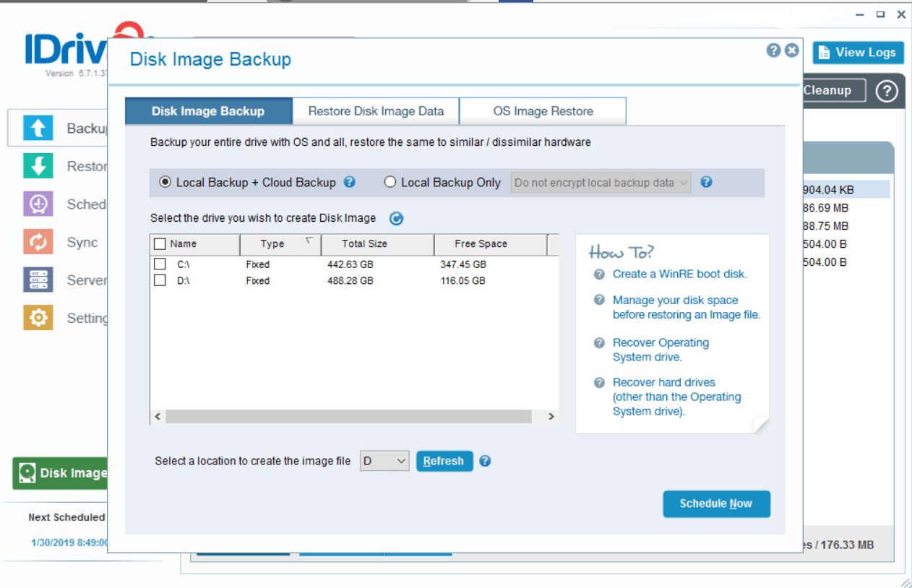Switch to Disk Image Backup tab

[x=208, y=111]
